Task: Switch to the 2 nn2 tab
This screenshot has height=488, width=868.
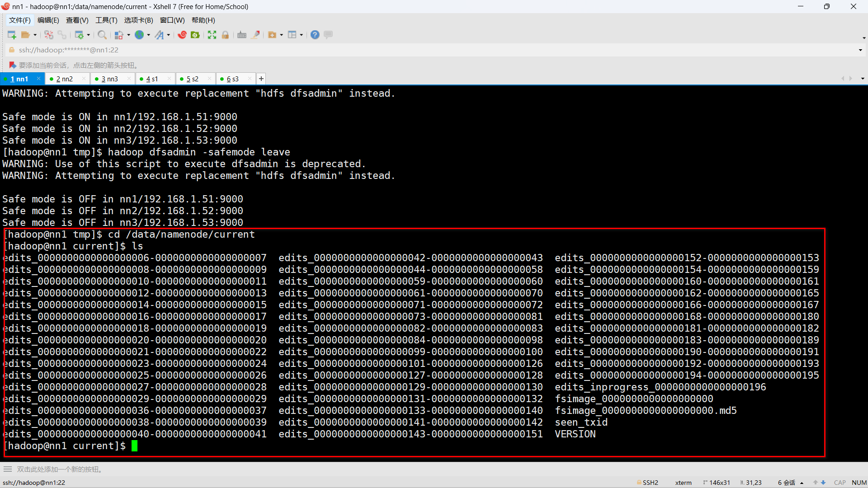Action: (x=65, y=79)
